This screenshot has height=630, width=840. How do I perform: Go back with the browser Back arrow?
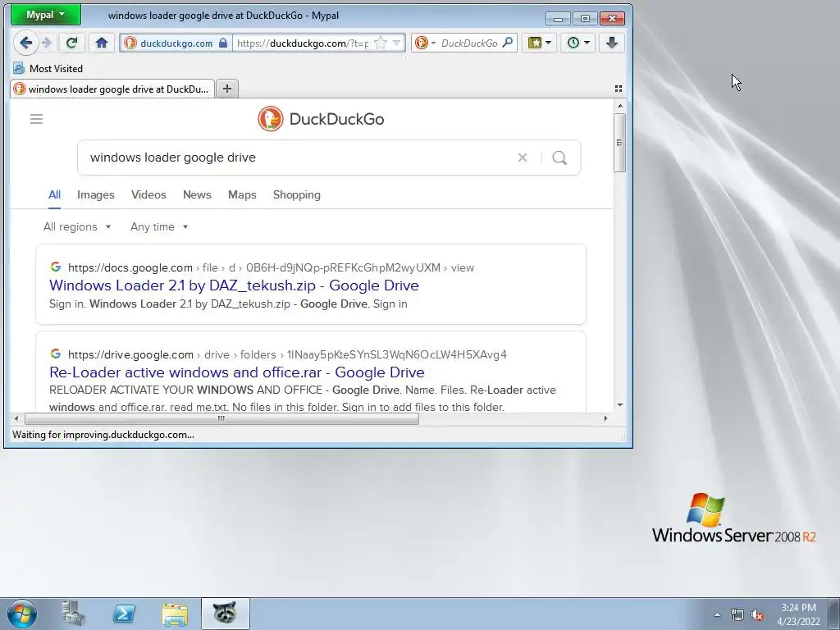click(x=25, y=43)
